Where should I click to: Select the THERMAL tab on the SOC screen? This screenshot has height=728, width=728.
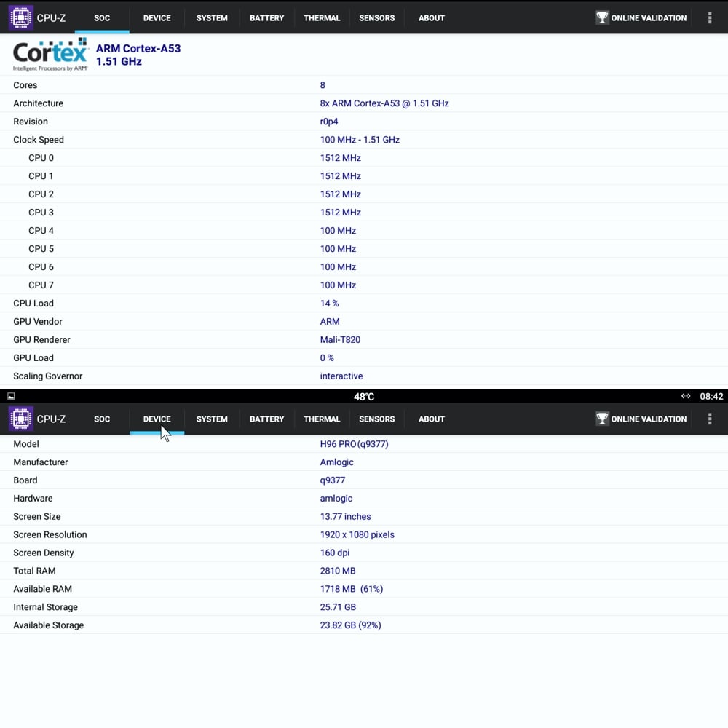pyautogui.click(x=322, y=18)
